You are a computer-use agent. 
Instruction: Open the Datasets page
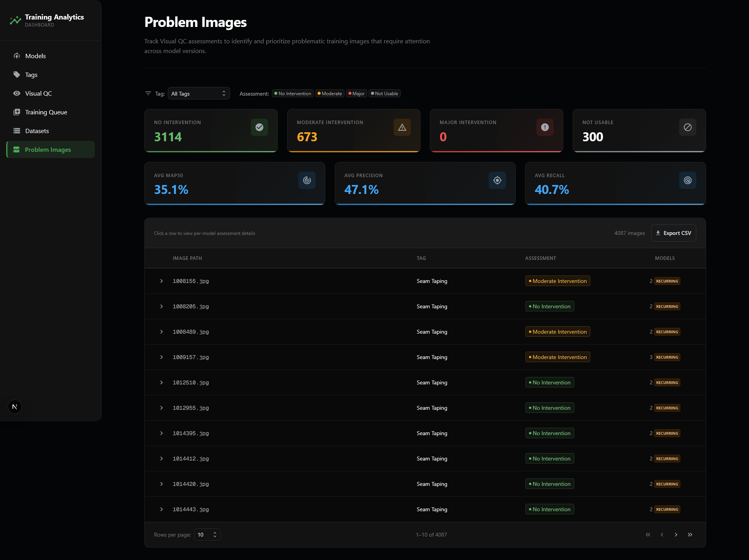[x=51, y=131]
